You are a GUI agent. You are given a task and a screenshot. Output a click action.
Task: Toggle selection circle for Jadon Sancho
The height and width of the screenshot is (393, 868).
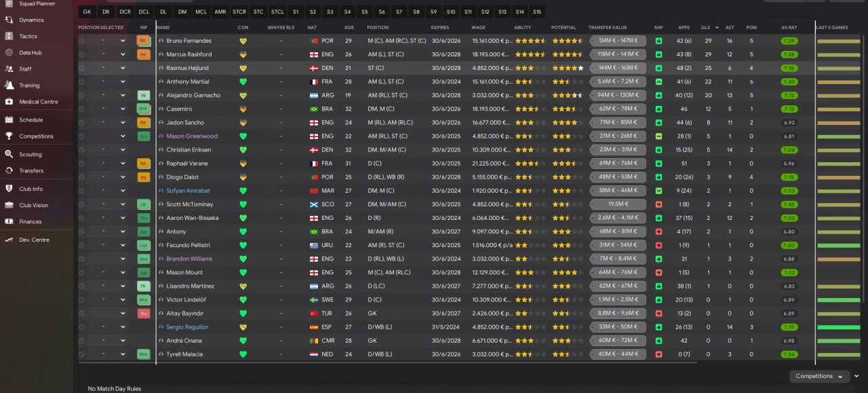(x=82, y=122)
